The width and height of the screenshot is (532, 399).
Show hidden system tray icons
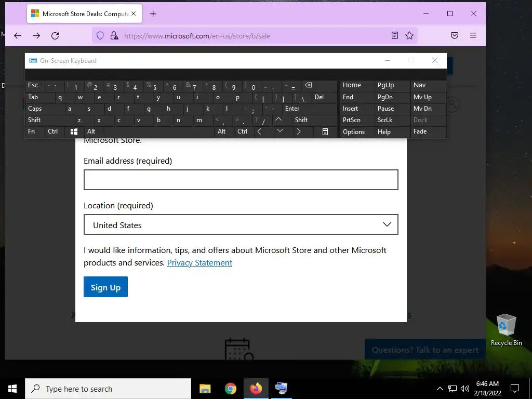(440, 389)
